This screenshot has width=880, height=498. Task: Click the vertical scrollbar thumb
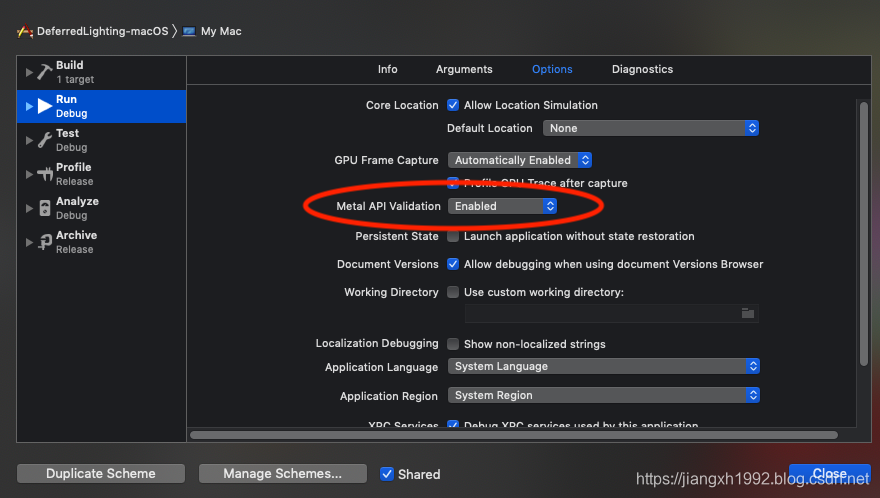coord(864,234)
